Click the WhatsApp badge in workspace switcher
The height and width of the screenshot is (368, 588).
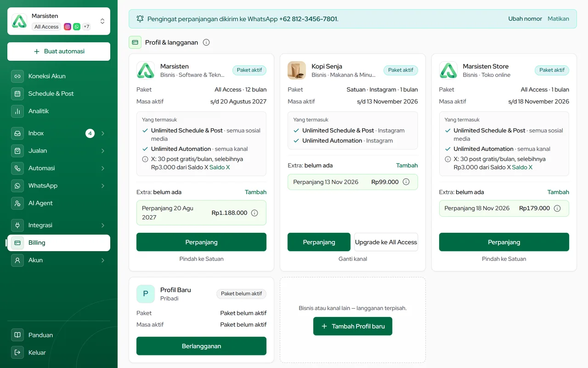click(x=77, y=27)
